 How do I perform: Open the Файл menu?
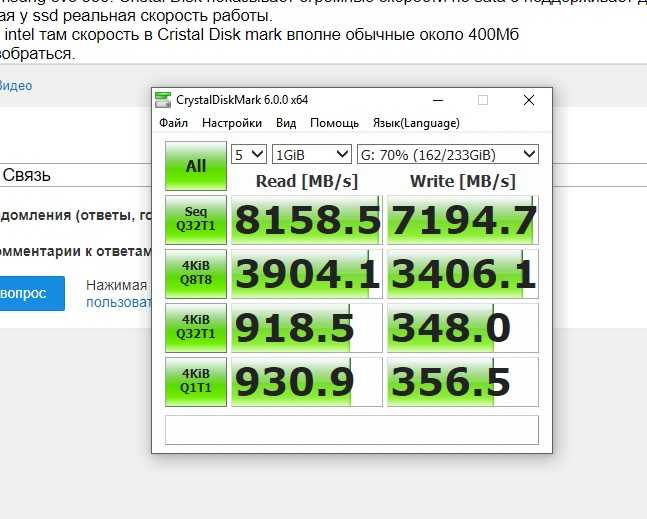tap(173, 123)
